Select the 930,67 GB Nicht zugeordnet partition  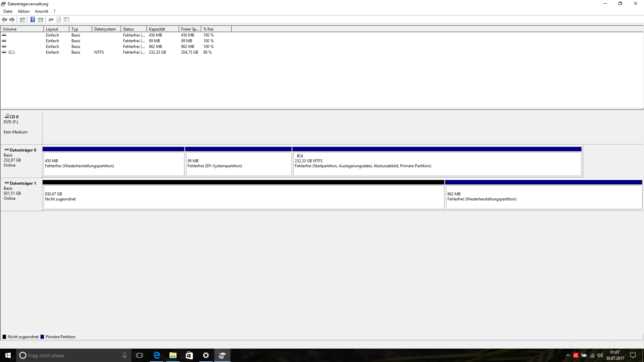click(244, 197)
